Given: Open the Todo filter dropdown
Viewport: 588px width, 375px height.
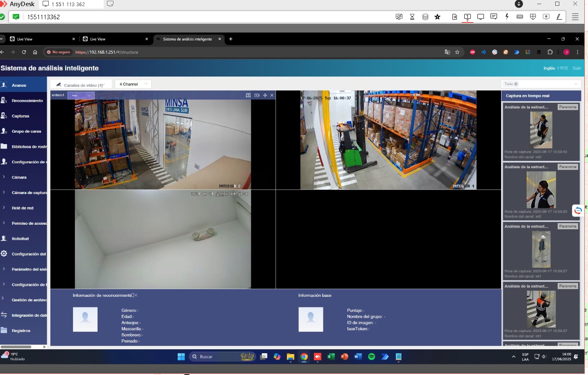Looking at the screenshot, I should click(541, 84).
